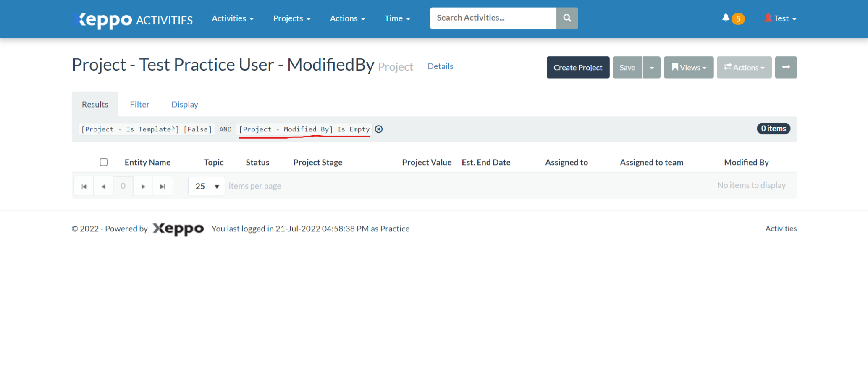This screenshot has width=868, height=389.
Task: Open the Views dropdown
Action: (688, 67)
